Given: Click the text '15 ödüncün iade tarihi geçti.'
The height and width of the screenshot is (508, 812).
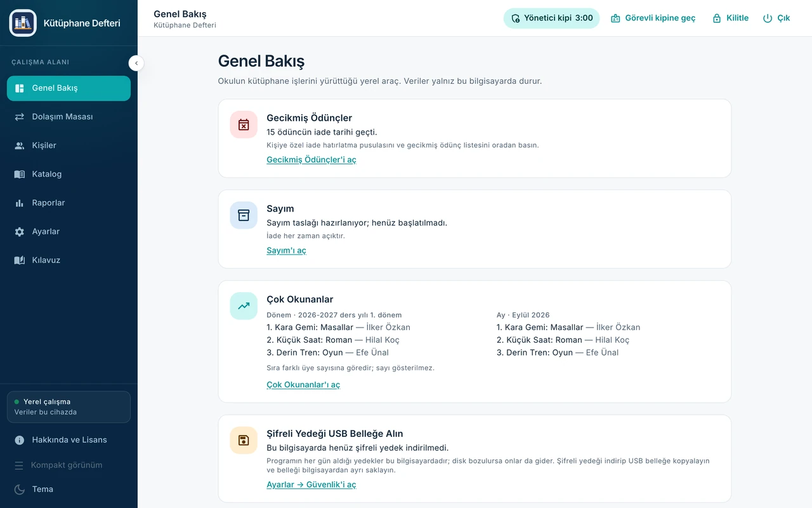Looking at the screenshot, I should pyautogui.click(x=322, y=132).
